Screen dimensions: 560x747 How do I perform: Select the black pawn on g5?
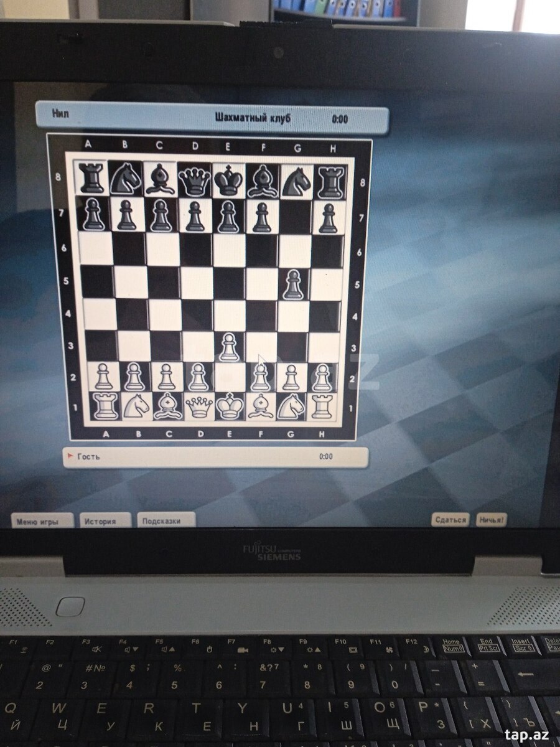[x=292, y=284]
